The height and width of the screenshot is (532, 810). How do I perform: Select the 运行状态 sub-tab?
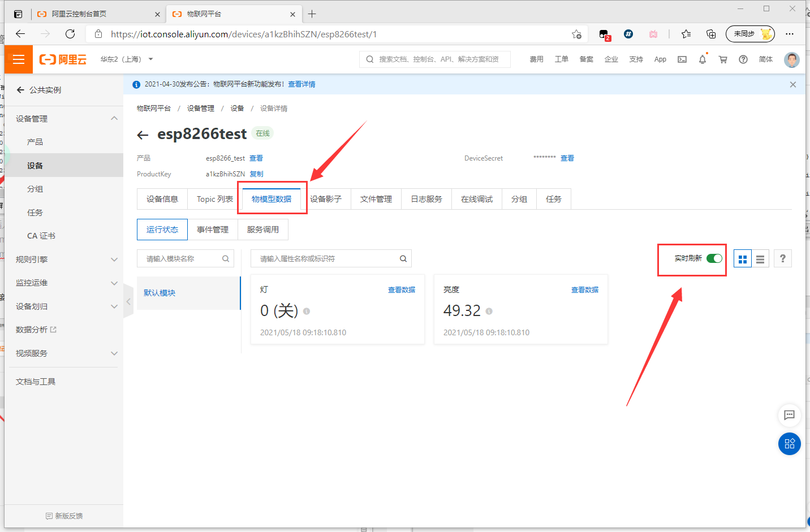[x=162, y=230]
